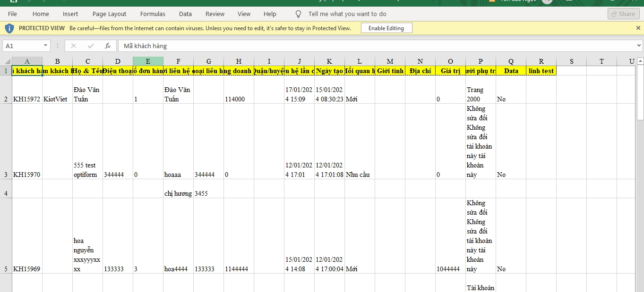
Task: Click cell KiotViet
Action: [57, 90]
